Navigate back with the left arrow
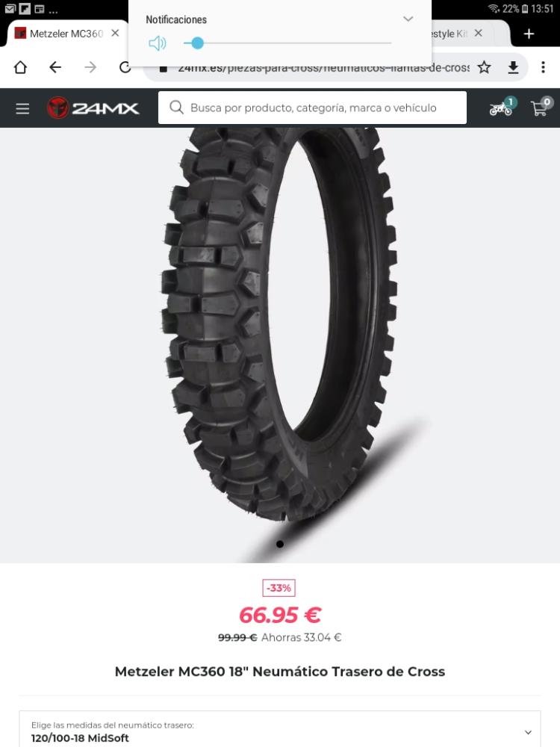This screenshot has width=560, height=747. pos(55,67)
